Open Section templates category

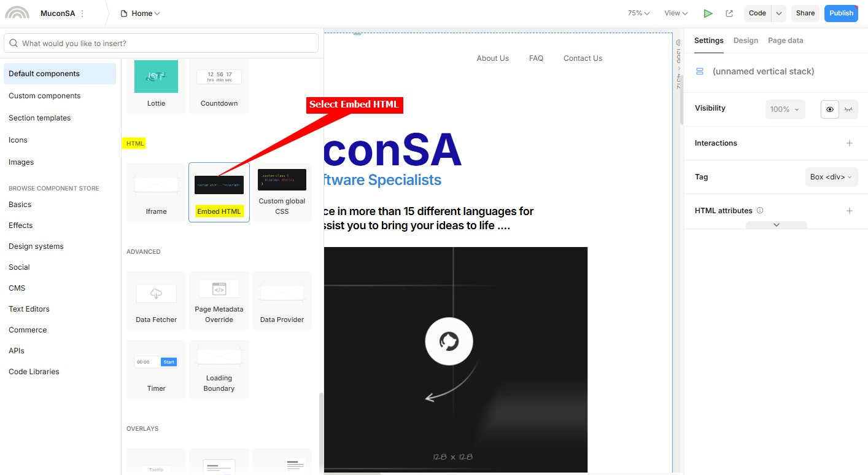(x=60, y=118)
